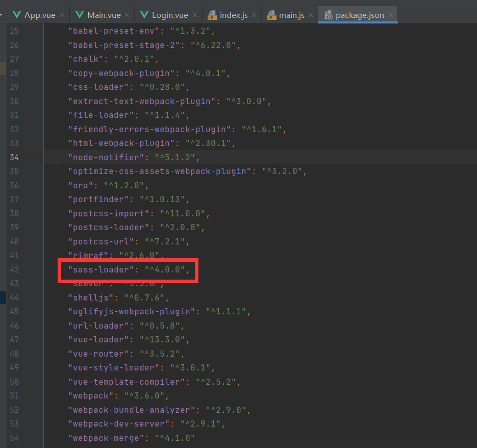Click the Vue icon on Main.vue tab
The width and height of the screenshot is (477, 448).
point(80,14)
